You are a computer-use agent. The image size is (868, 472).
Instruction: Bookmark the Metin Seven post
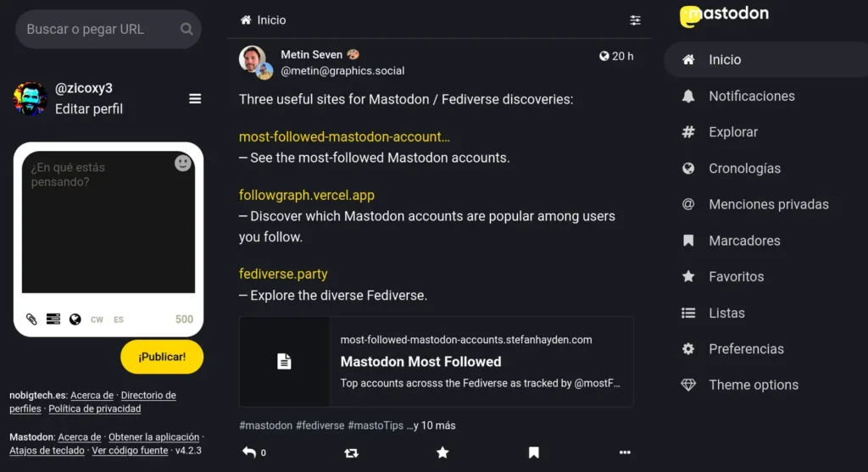click(534, 453)
